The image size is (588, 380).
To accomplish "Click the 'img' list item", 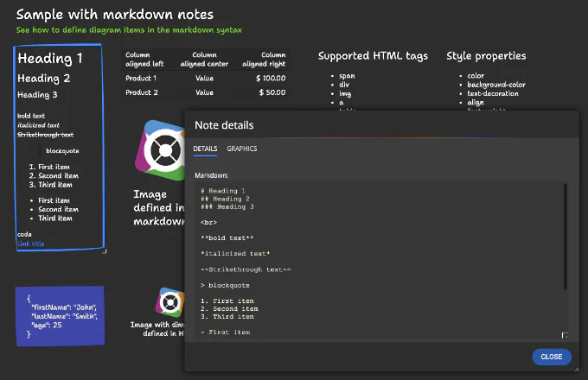I will (345, 93).
